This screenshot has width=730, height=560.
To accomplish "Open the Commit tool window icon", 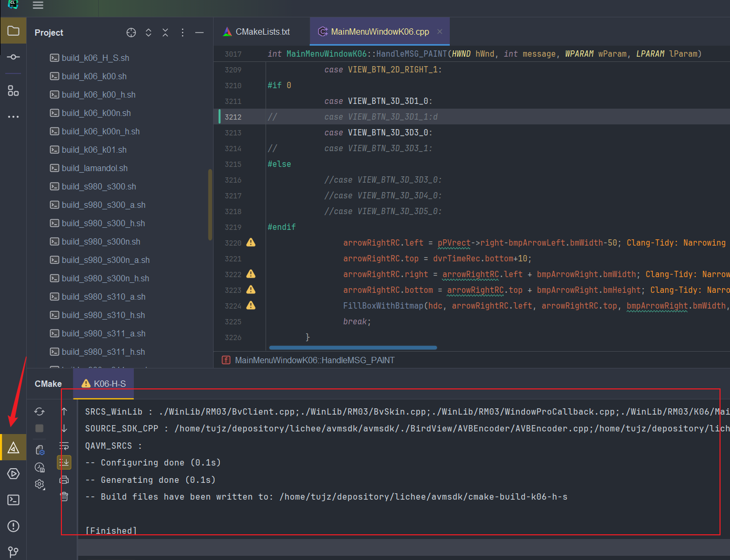I will [x=13, y=57].
